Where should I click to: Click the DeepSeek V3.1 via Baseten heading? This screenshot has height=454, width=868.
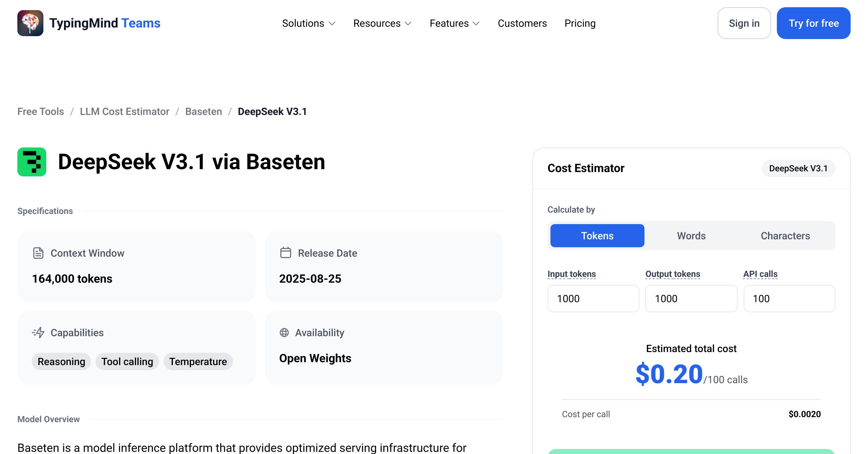point(191,162)
